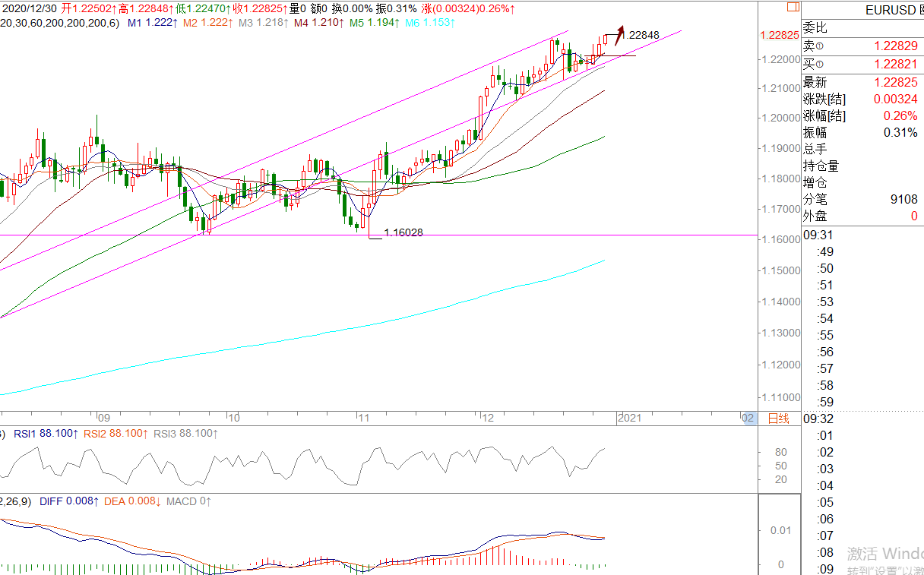
Task: Click the .22848 high price annotation
Action: click(x=641, y=35)
